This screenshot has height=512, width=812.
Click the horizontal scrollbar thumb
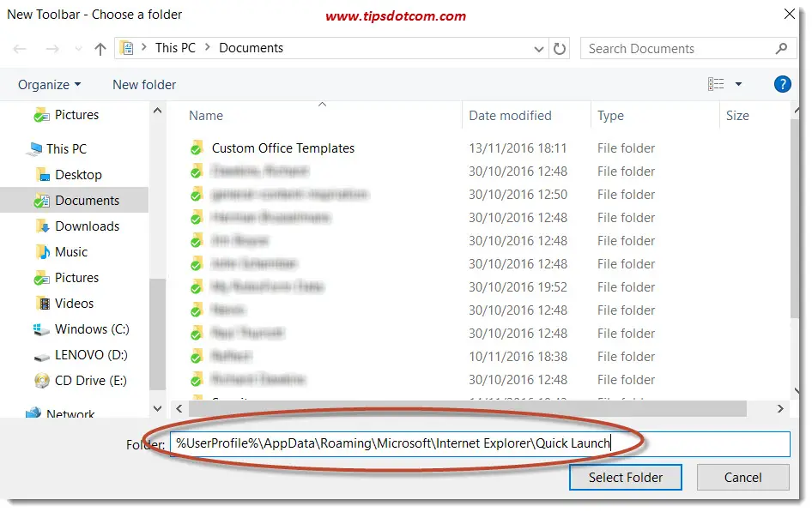click(467, 408)
